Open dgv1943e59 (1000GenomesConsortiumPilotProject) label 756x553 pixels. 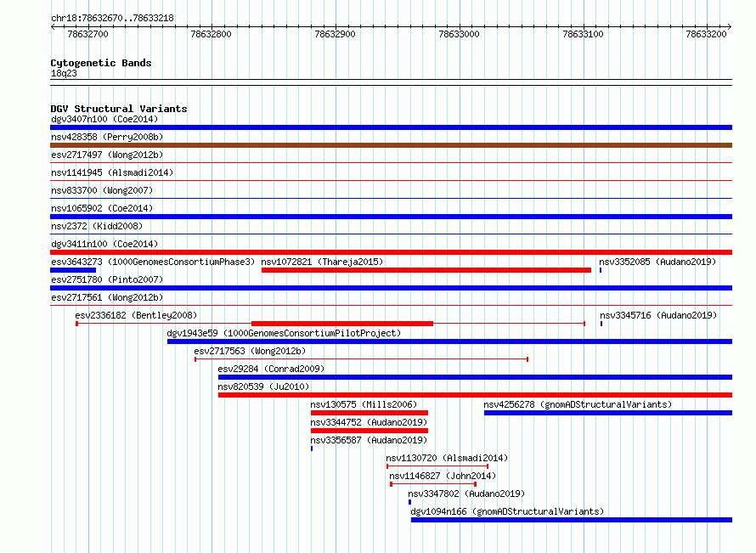coord(284,333)
